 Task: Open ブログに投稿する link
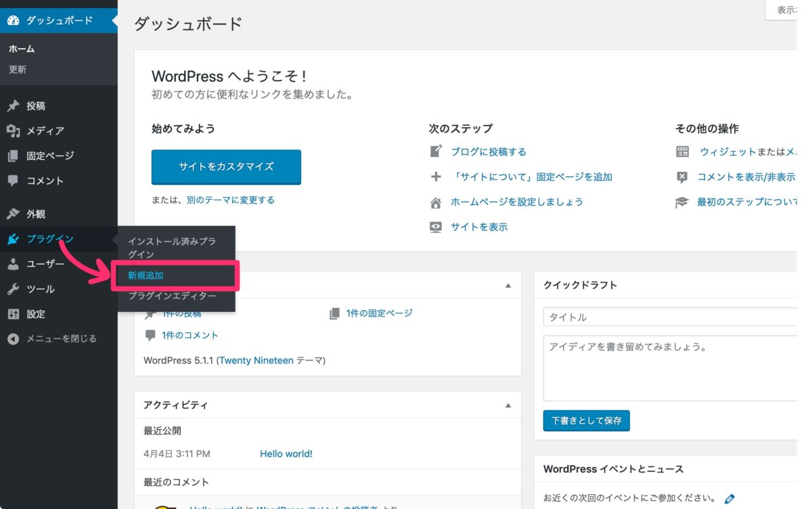[x=489, y=152]
